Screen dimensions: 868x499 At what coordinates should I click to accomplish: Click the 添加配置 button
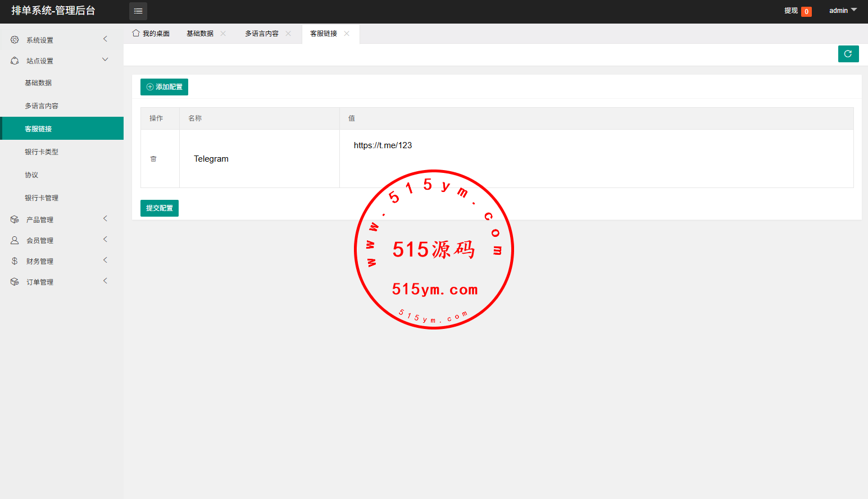164,87
